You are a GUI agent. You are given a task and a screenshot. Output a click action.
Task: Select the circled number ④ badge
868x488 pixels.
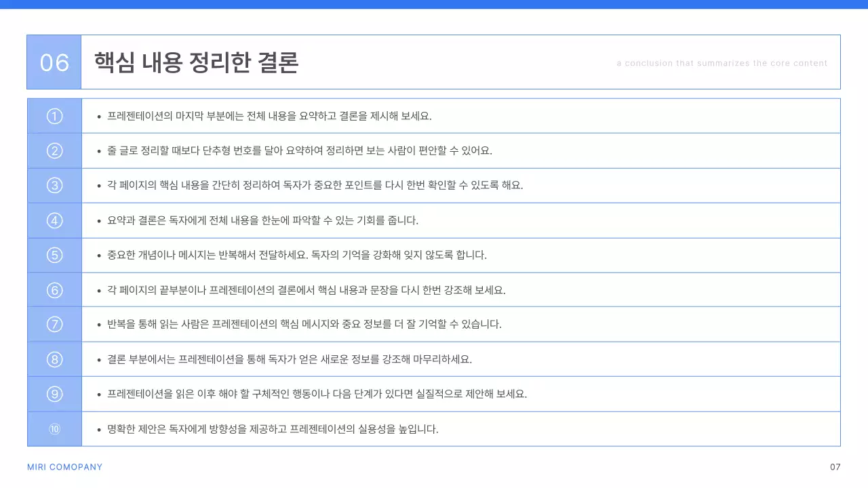(54, 220)
